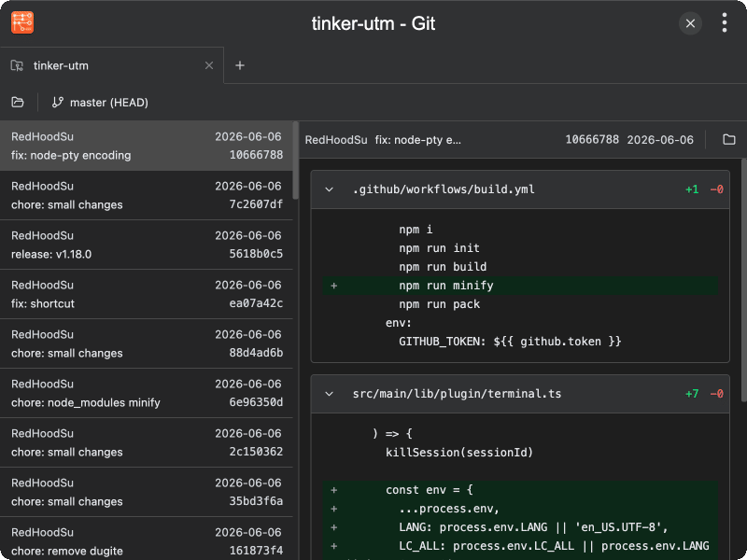Click the 'killSession(sessionId)' code line
Screen dimensions: 747x560
(520, 453)
